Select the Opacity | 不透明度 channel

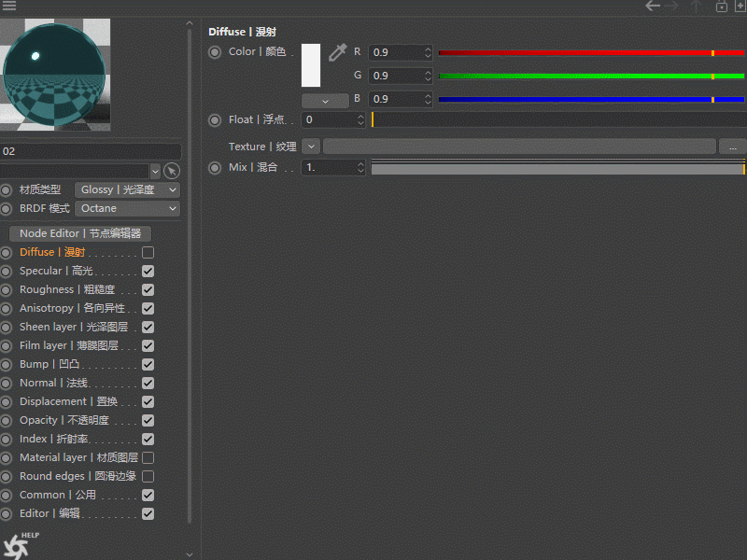[64, 421]
